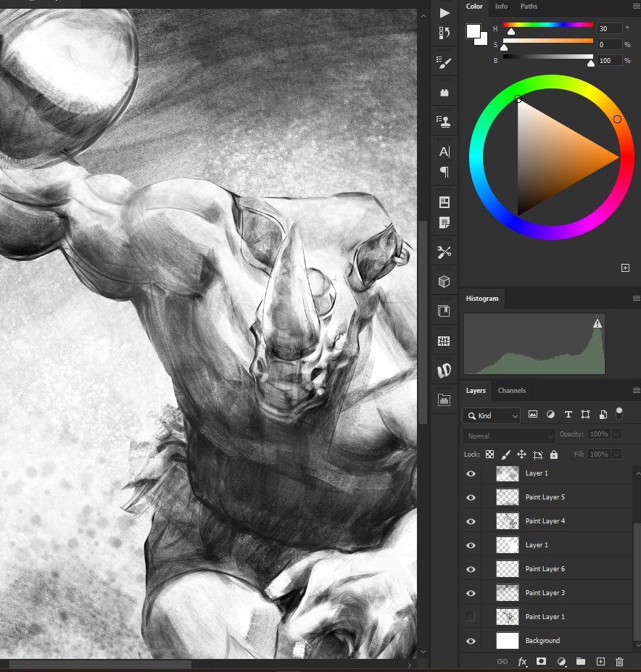Select the Paint Layer 4 thumbnail
The height and width of the screenshot is (672, 641).
point(508,521)
